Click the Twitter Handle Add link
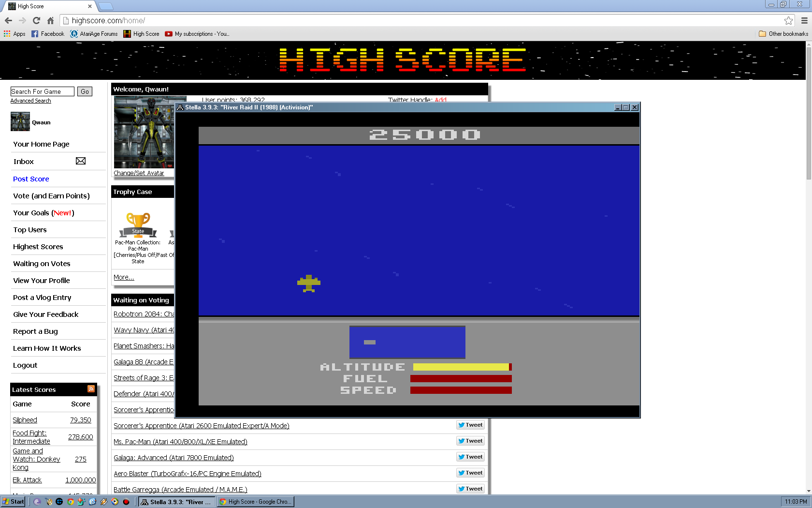Screen dimensions: 812x508 tap(441, 100)
